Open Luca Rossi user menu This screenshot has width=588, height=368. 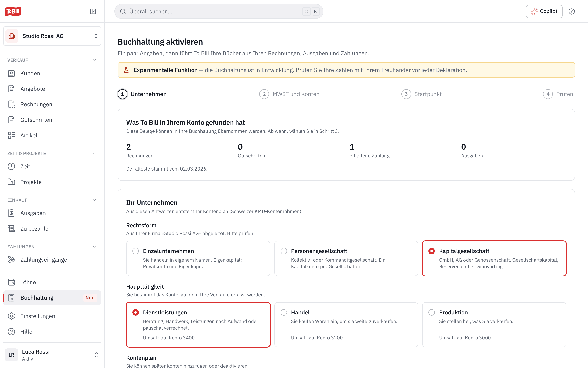[52, 355]
